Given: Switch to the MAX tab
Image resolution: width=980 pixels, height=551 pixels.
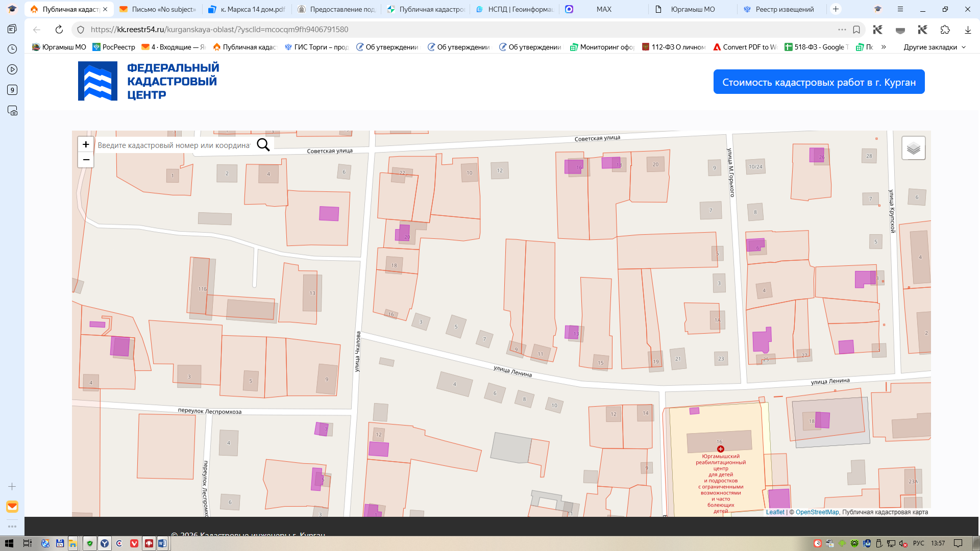Looking at the screenshot, I should [x=604, y=9].
